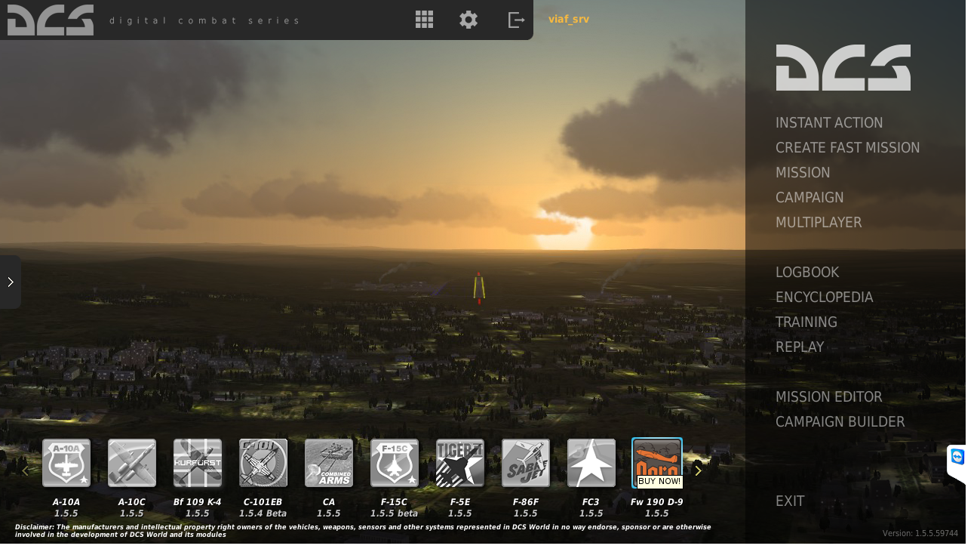Click the 1.5.4 Beta version under C-101EB

coord(263,513)
